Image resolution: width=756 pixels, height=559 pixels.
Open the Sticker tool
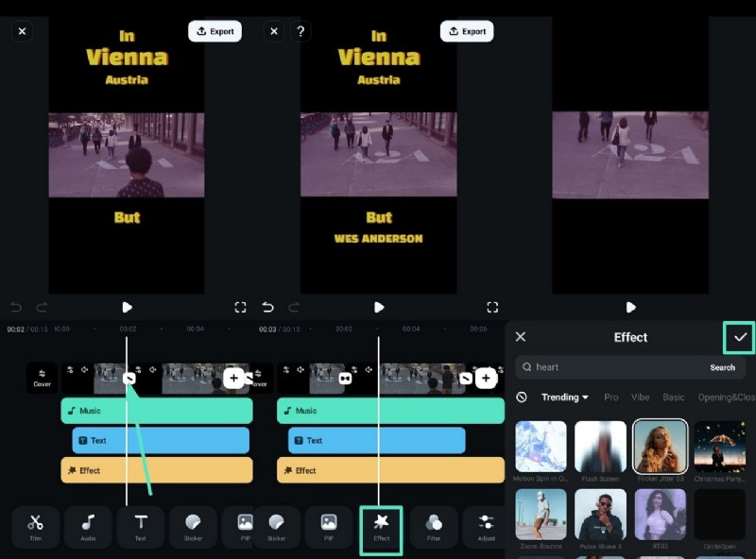(192, 529)
